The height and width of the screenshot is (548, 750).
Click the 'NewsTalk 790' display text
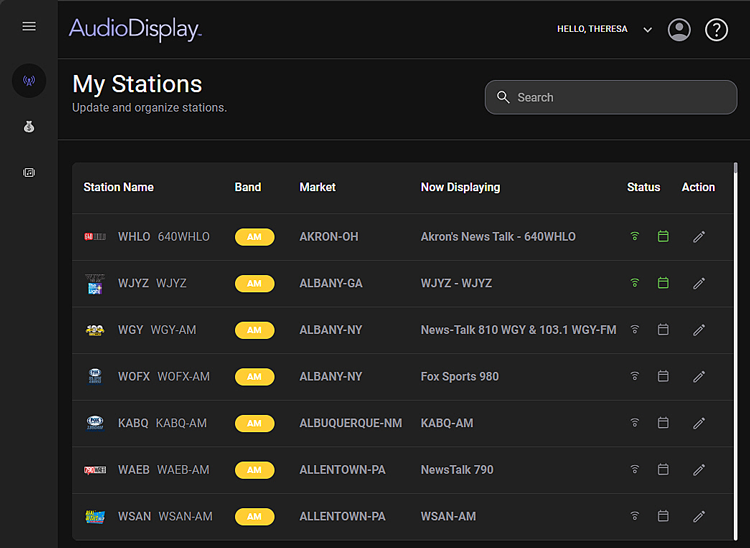coord(457,470)
